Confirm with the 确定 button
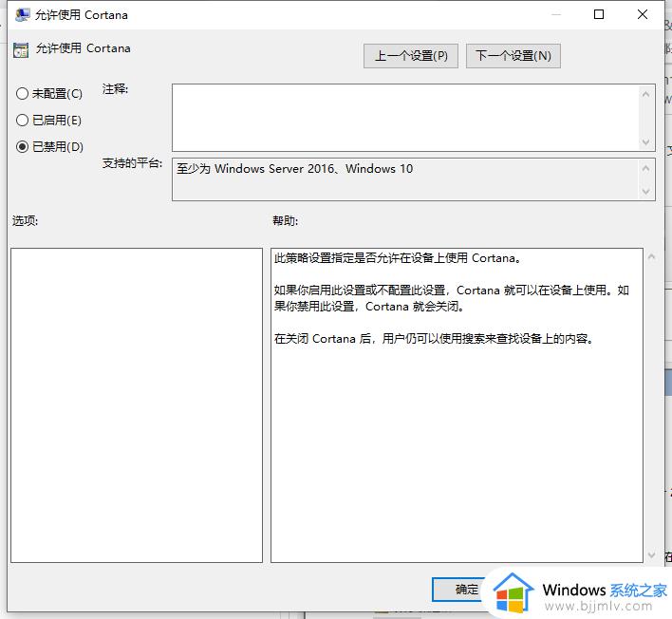 pyautogui.click(x=466, y=590)
